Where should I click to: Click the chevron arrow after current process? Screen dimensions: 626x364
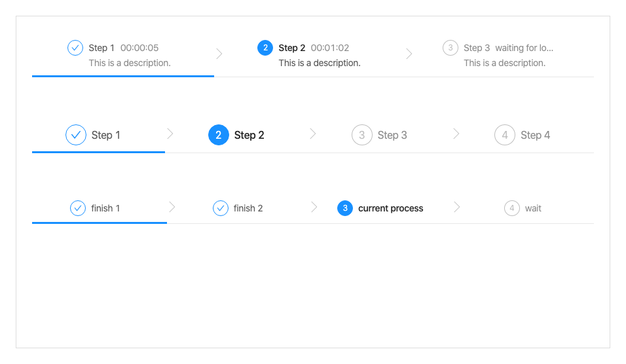tap(457, 208)
